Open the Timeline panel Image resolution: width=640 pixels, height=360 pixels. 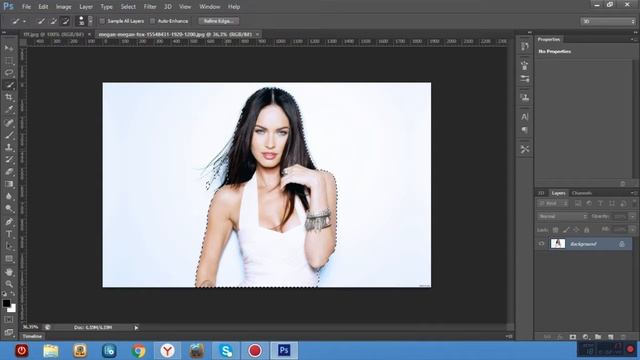point(32,336)
